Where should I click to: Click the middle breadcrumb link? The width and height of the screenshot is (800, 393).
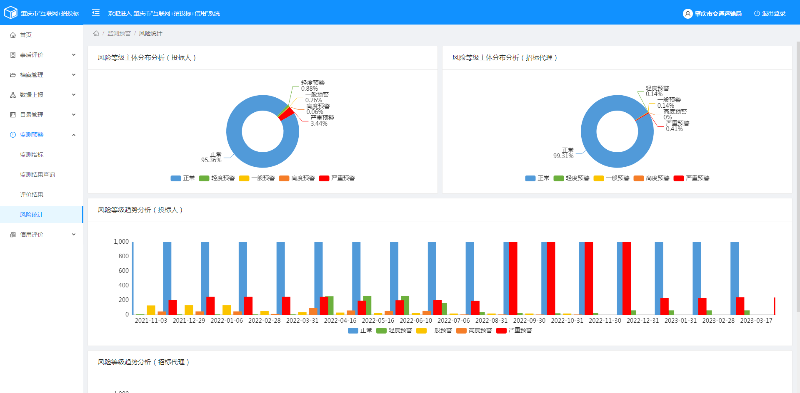tap(119, 34)
